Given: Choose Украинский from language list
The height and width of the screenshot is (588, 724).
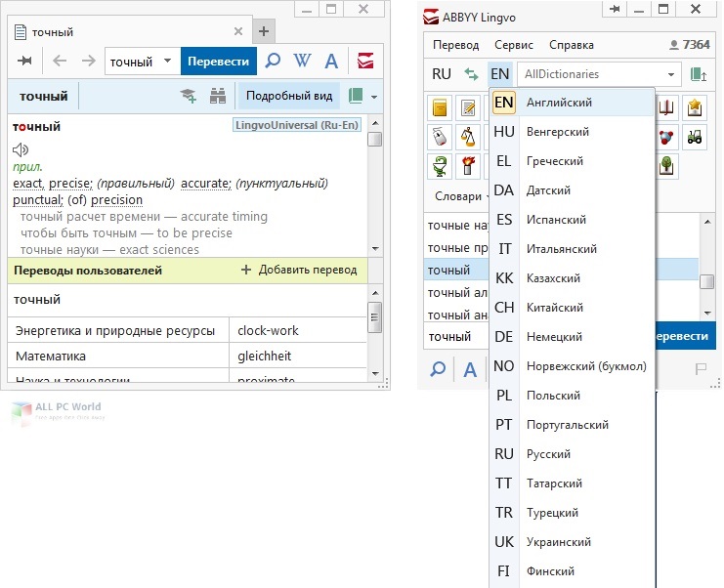Looking at the screenshot, I should click(x=573, y=542).
